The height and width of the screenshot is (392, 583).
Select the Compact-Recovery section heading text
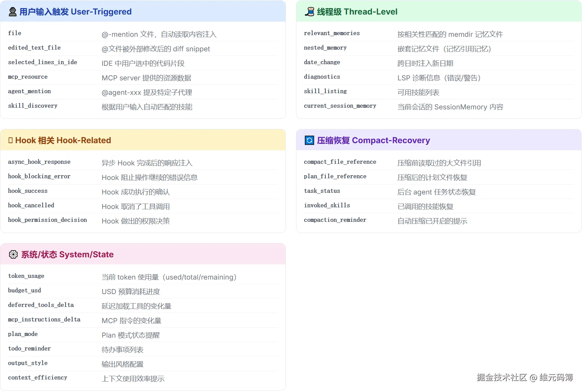[373, 140]
